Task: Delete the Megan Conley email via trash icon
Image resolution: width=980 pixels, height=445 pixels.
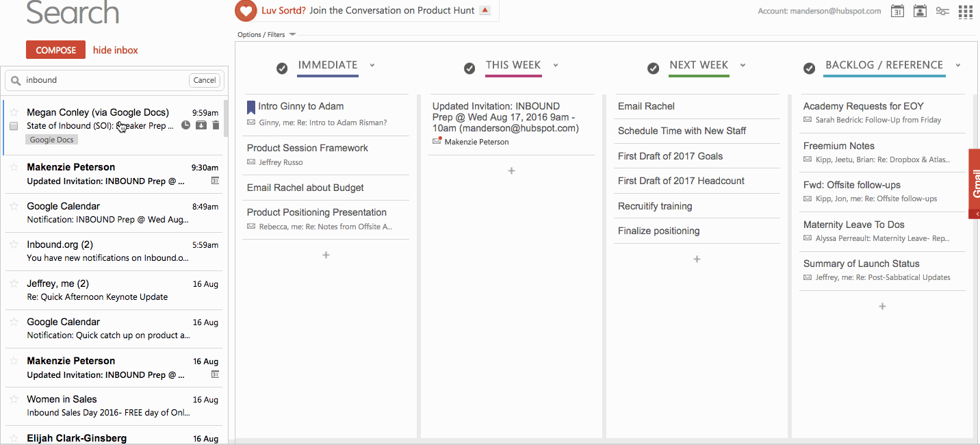Action: [216, 125]
